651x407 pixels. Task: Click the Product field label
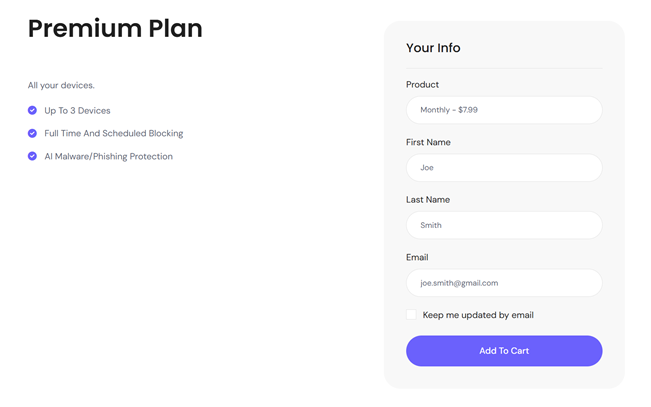pos(422,85)
